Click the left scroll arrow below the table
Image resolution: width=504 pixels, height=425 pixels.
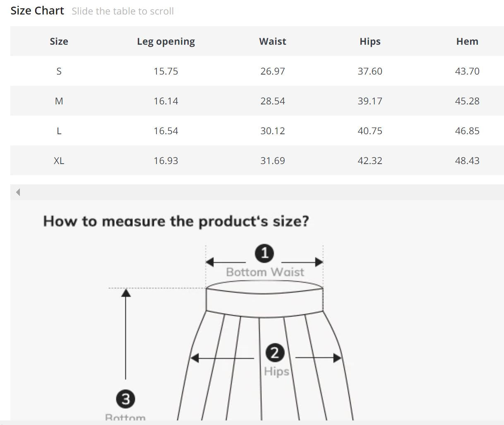tap(18, 192)
